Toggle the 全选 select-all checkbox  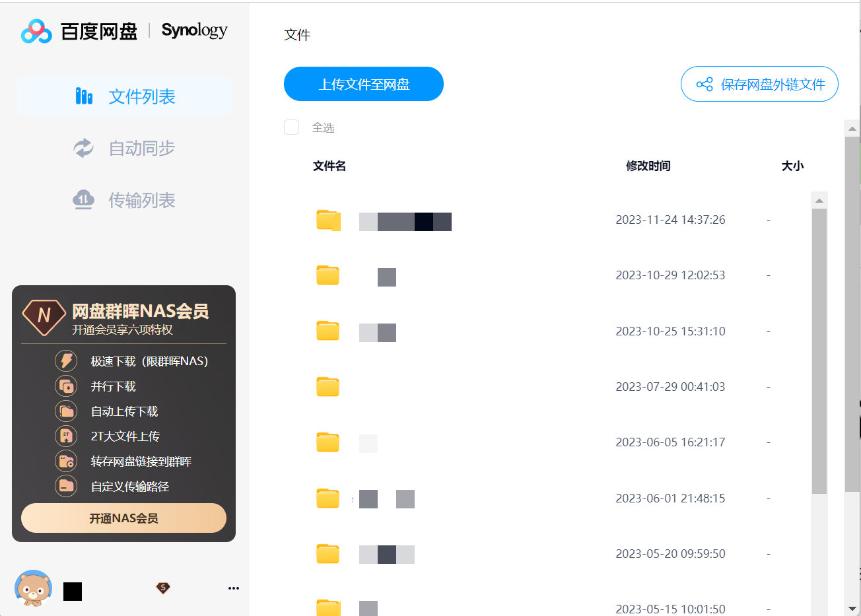click(292, 127)
